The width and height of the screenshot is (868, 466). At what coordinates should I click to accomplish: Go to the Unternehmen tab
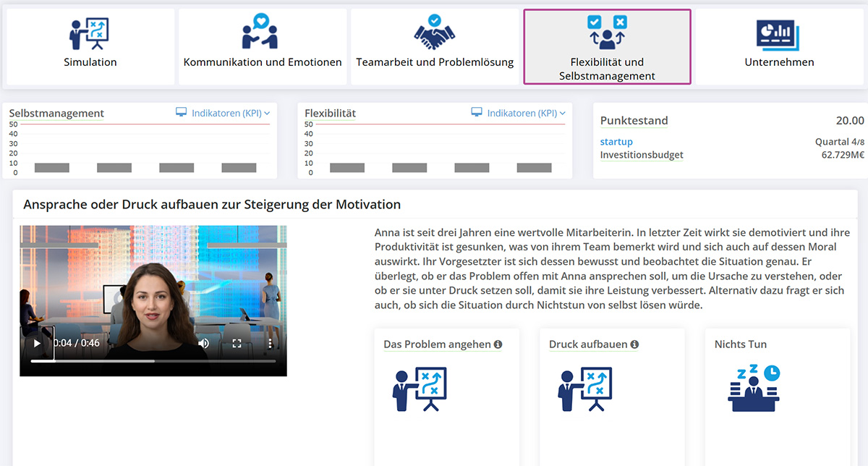coord(779,47)
